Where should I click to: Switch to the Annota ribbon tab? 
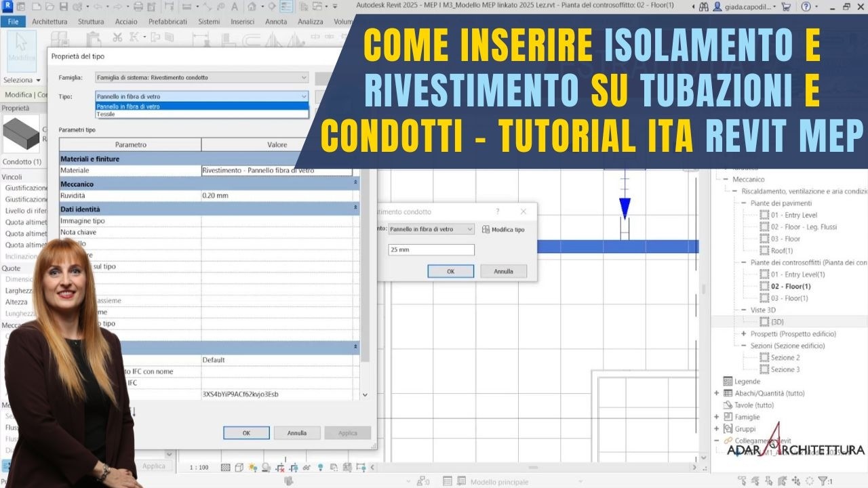click(x=276, y=22)
